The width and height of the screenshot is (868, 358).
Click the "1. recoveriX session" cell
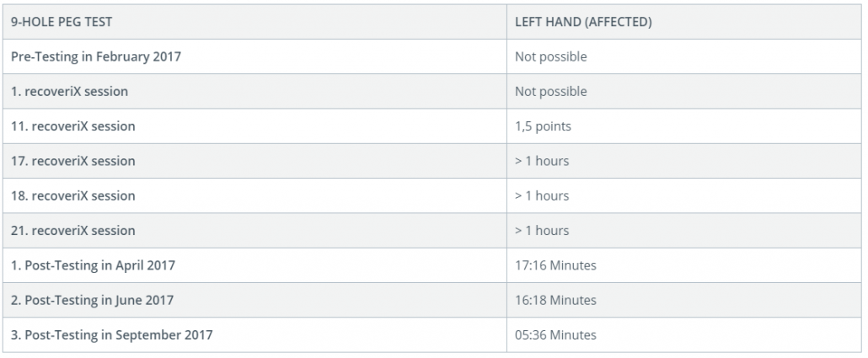click(x=70, y=91)
